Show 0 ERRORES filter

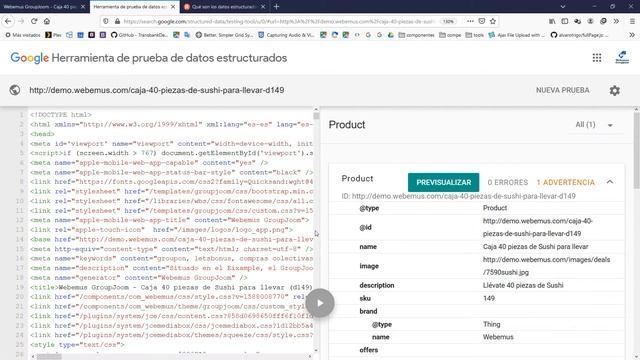coord(507,182)
